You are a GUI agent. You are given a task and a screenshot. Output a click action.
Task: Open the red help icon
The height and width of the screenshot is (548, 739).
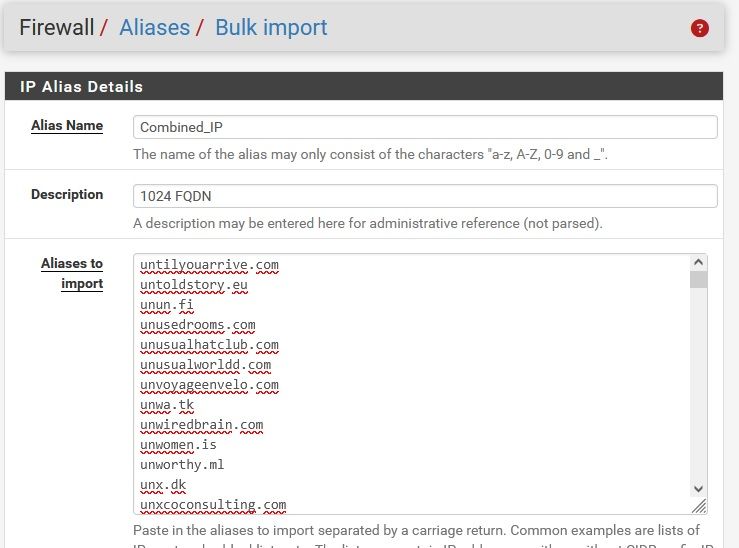[700, 28]
